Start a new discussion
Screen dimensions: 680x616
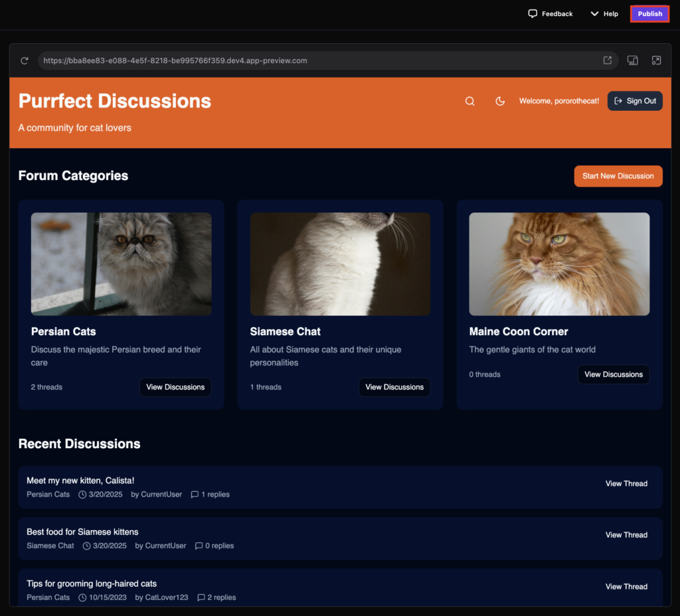point(618,176)
